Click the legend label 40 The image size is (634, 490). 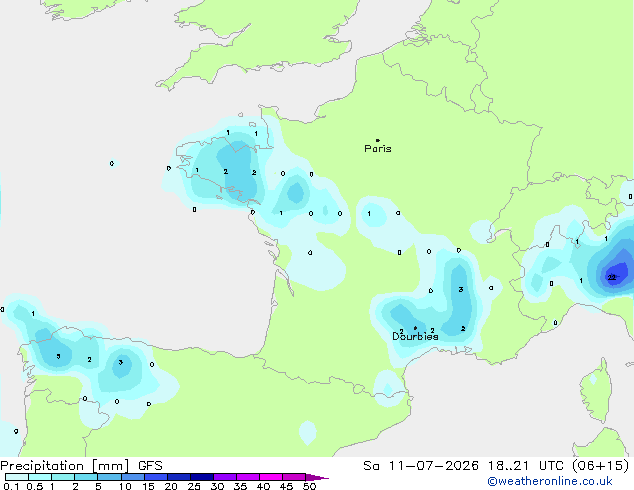point(263,486)
